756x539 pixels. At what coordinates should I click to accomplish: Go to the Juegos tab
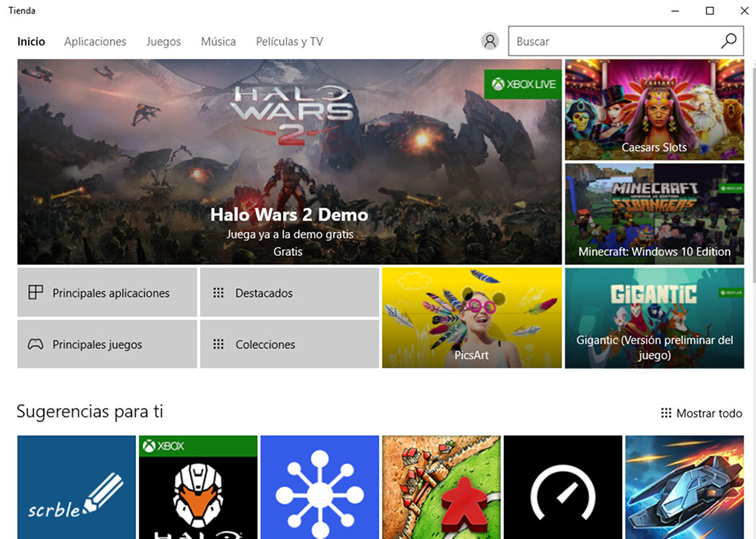pos(163,42)
